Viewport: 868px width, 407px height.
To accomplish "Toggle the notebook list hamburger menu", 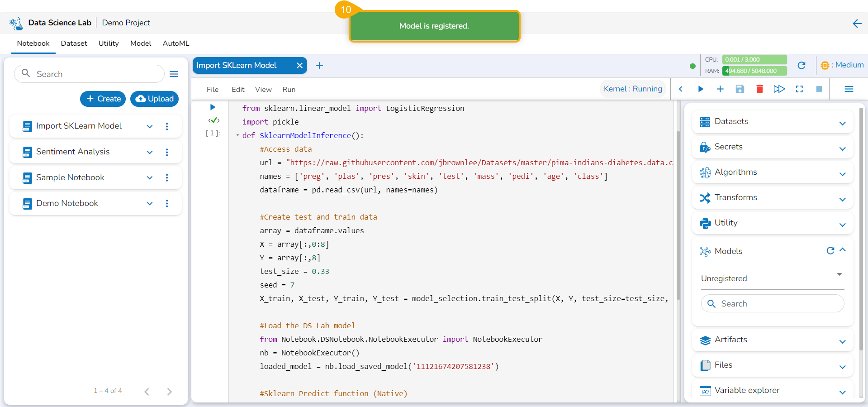I will (174, 74).
